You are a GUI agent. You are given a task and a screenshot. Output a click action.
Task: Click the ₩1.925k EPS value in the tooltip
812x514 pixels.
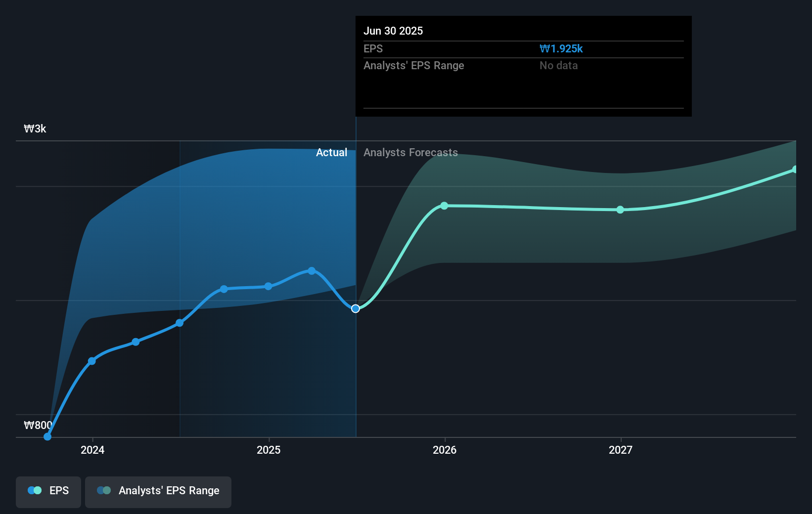[561, 48]
